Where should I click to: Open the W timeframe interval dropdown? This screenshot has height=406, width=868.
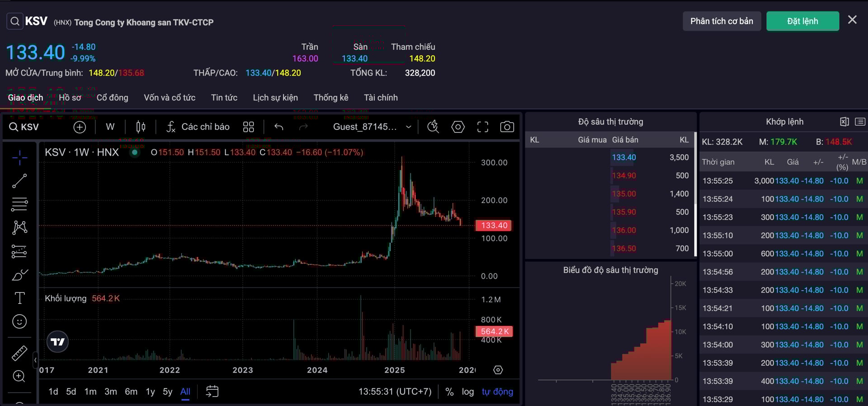(x=110, y=127)
